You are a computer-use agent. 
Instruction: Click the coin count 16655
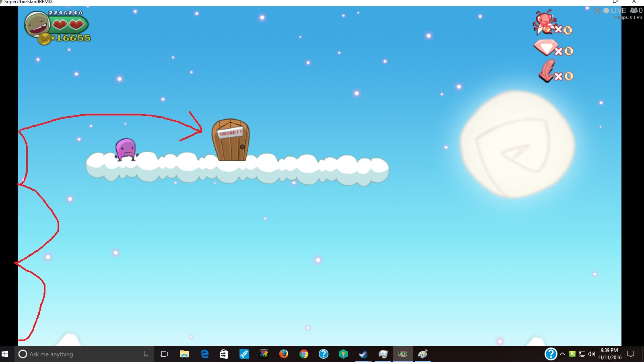73,38
